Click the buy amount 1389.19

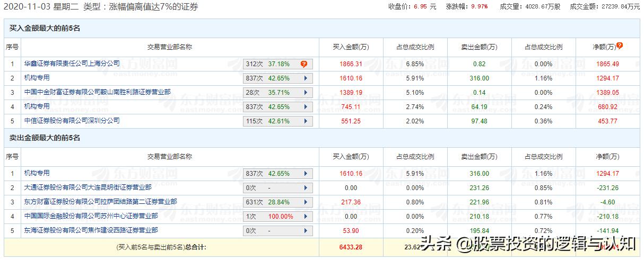tap(351, 93)
